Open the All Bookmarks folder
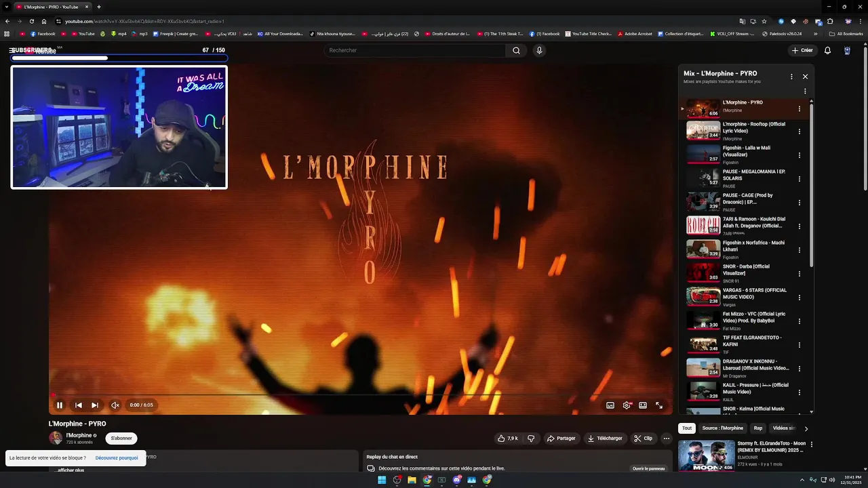868x488 pixels. click(x=846, y=33)
